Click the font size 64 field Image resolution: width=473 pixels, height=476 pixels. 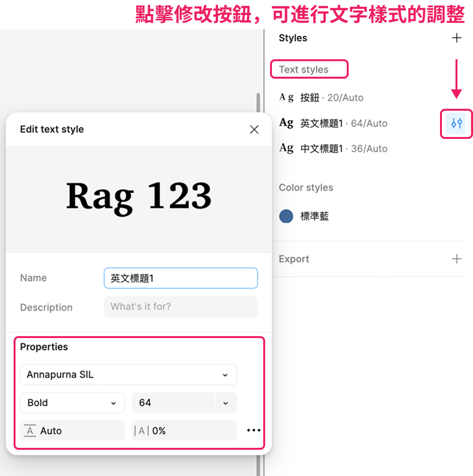coord(173,403)
